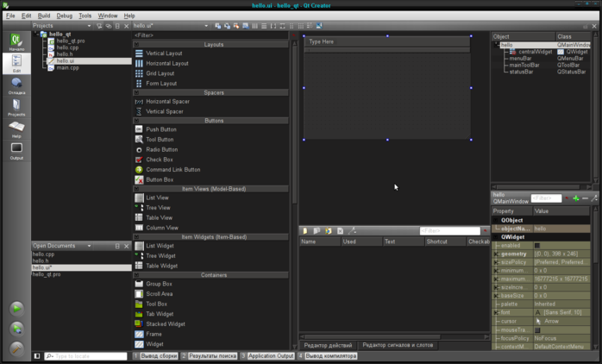The height and width of the screenshot is (364, 602).
Task: Switch to Edit mode in sidebar
Action: 16,63
